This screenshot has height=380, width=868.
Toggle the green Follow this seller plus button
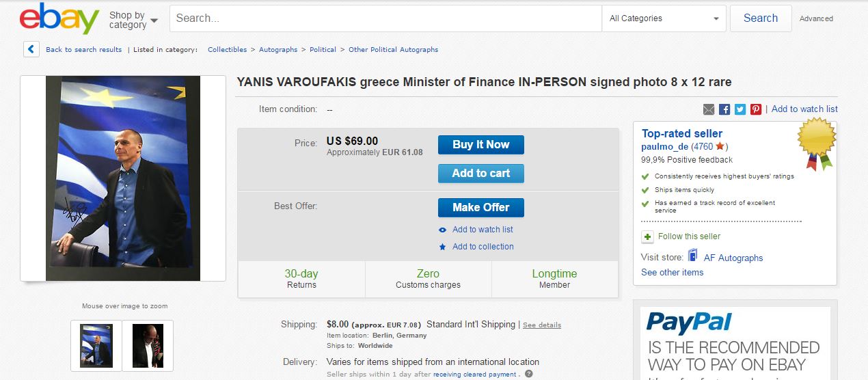point(647,236)
